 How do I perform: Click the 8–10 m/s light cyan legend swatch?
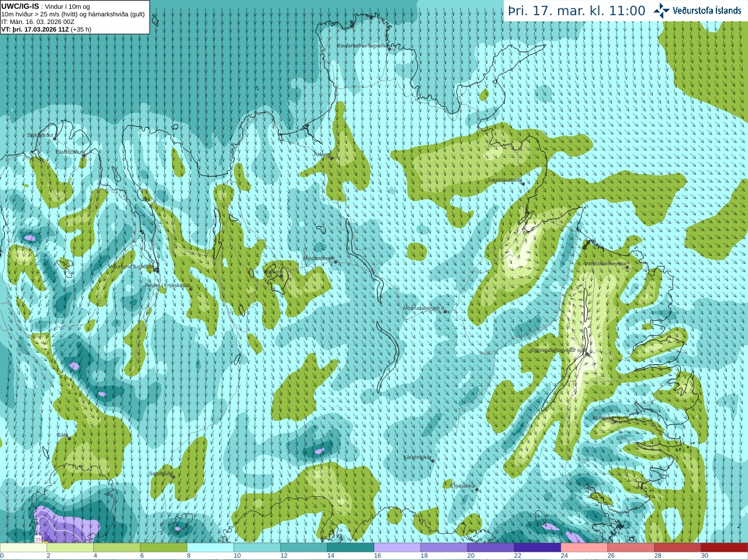point(210,548)
